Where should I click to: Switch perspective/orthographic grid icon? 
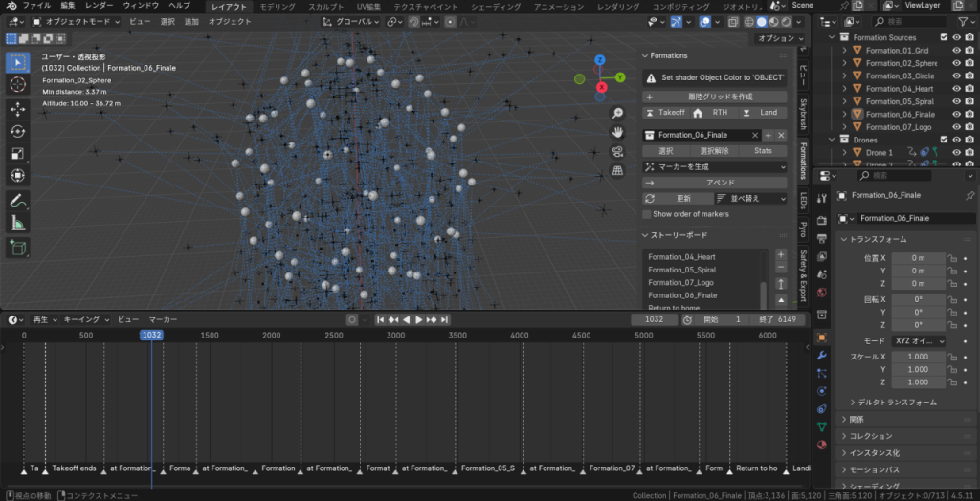(x=617, y=170)
